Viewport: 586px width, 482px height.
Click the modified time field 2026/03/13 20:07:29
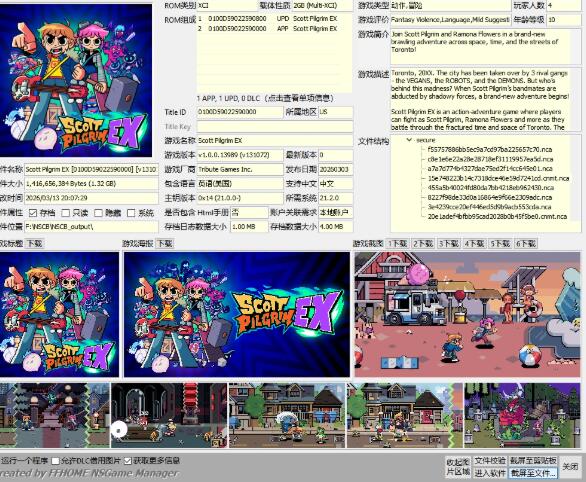[x=91, y=198]
